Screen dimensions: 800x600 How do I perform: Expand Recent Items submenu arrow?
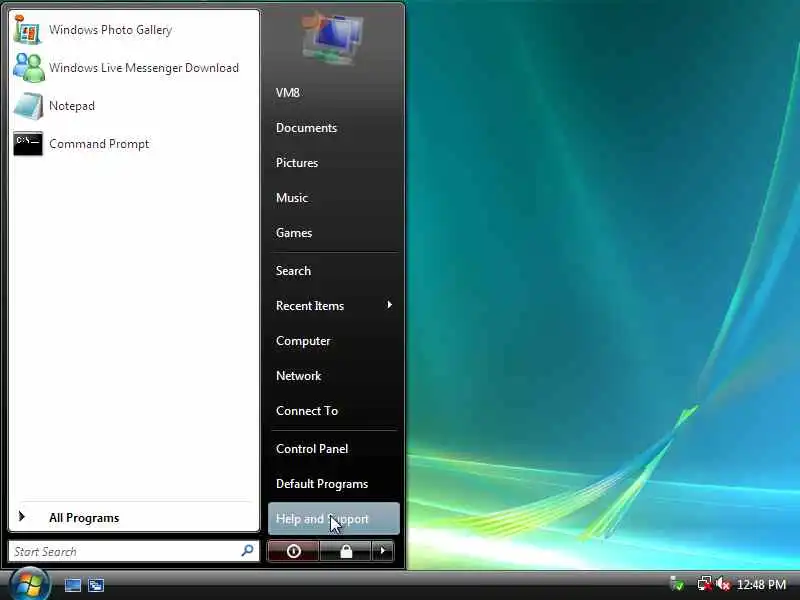[x=390, y=305]
